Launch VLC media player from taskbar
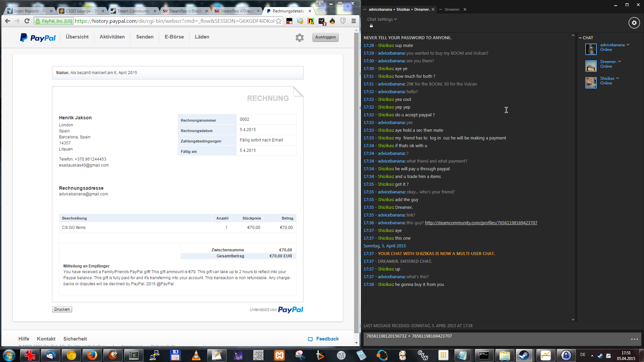 [x=196, y=355]
